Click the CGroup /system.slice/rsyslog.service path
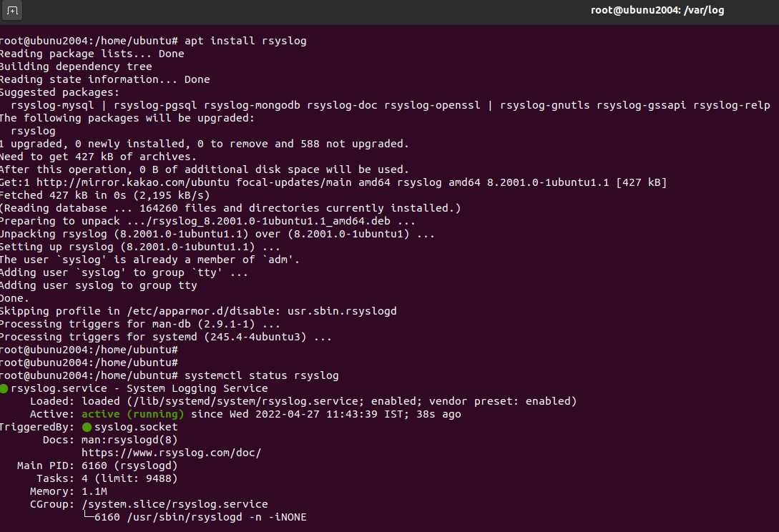Image resolution: width=779 pixels, height=532 pixels. pyautogui.click(x=175, y=505)
